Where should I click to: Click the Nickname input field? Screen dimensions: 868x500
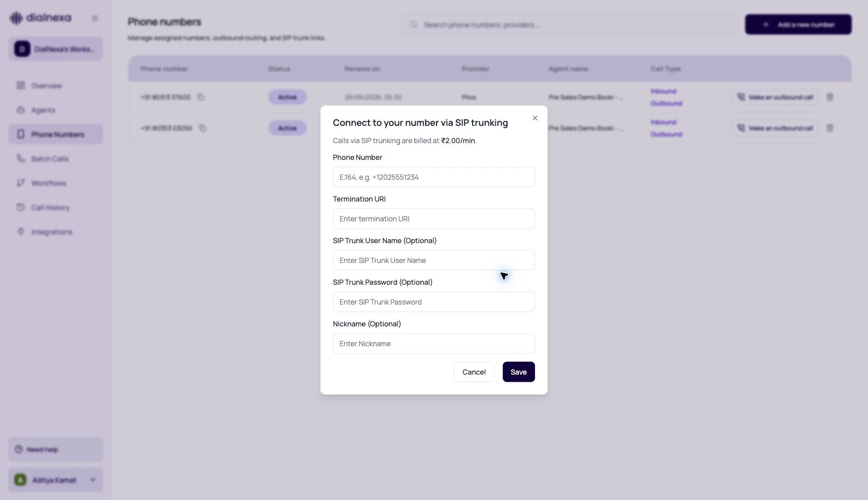click(x=433, y=344)
